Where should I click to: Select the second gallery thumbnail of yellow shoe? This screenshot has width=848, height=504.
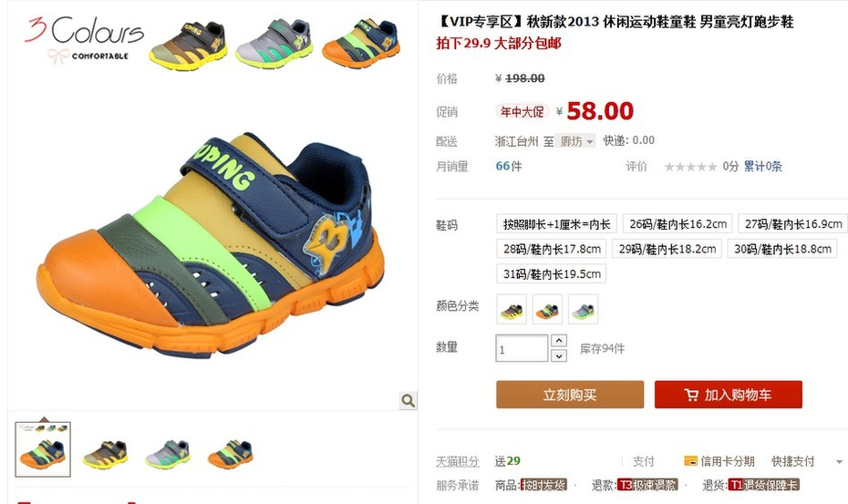[x=106, y=453]
